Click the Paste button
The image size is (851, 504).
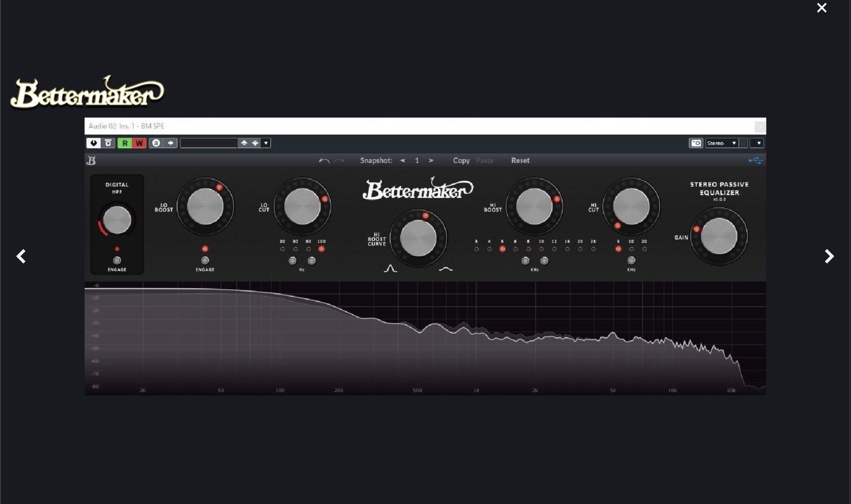point(485,161)
